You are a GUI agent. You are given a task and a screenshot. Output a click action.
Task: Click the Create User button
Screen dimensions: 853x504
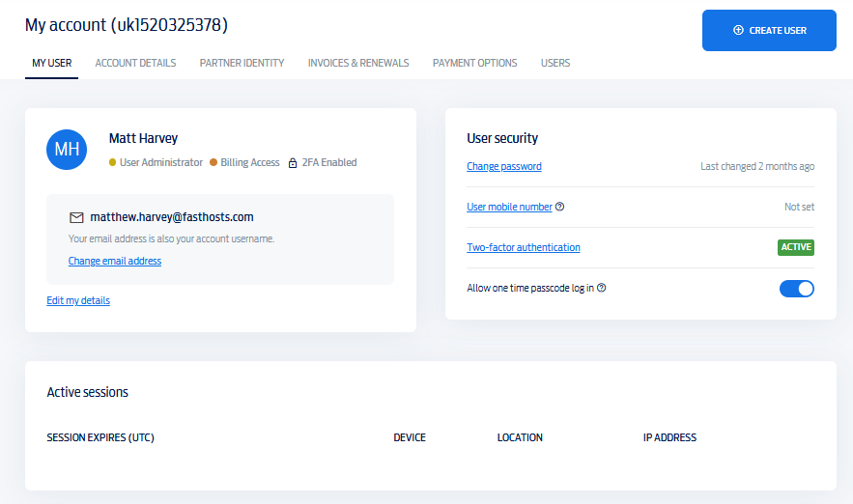[x=769, y=31]
